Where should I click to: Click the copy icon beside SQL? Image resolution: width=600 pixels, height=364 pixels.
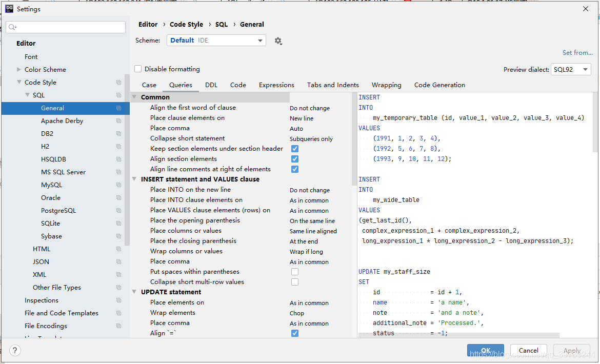pos(118,95)
